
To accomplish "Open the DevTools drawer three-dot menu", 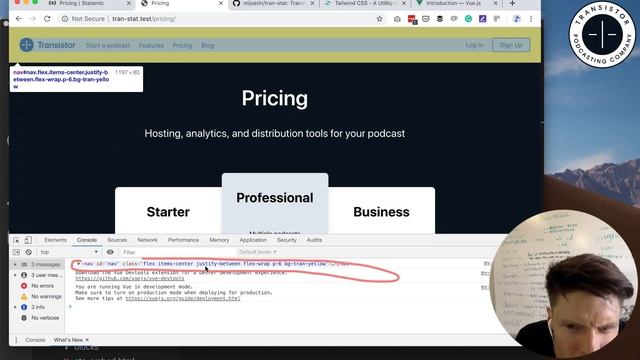I will click(16, 340).
